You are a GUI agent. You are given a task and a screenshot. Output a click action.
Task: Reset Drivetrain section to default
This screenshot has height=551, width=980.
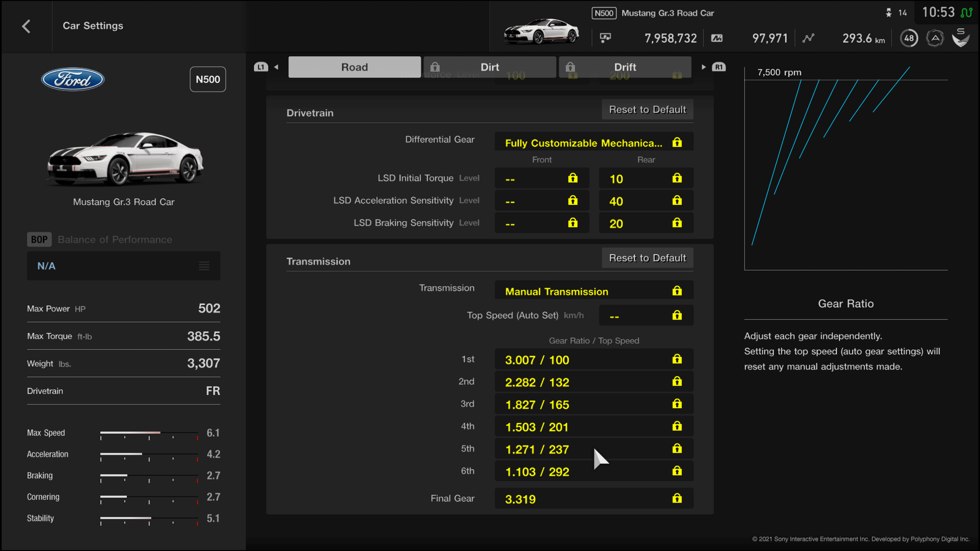[647, 109]
